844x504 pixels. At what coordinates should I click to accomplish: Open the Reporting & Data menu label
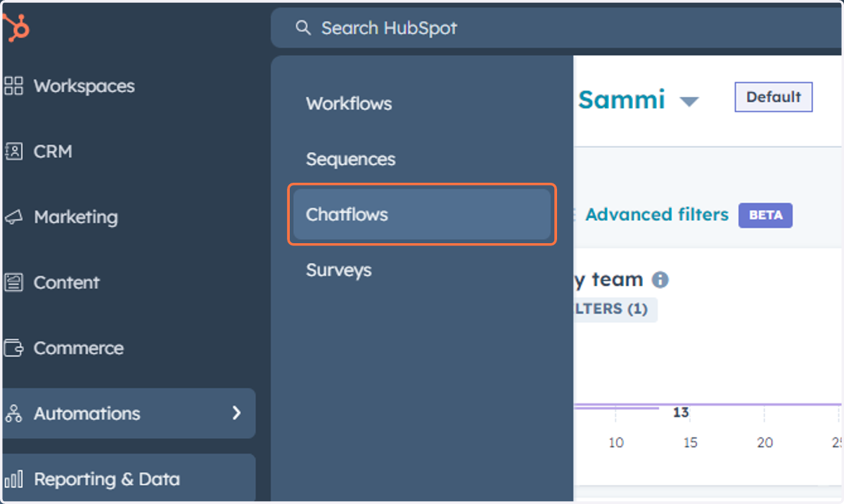[107, 479]
